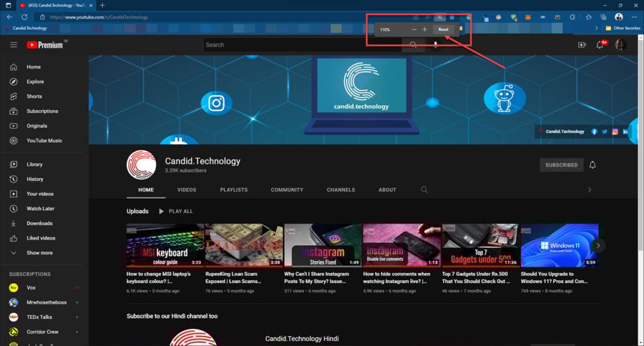Click the Liked videos thumbs-up icon
Screen dimensions: 644x346
click(14, 238)
